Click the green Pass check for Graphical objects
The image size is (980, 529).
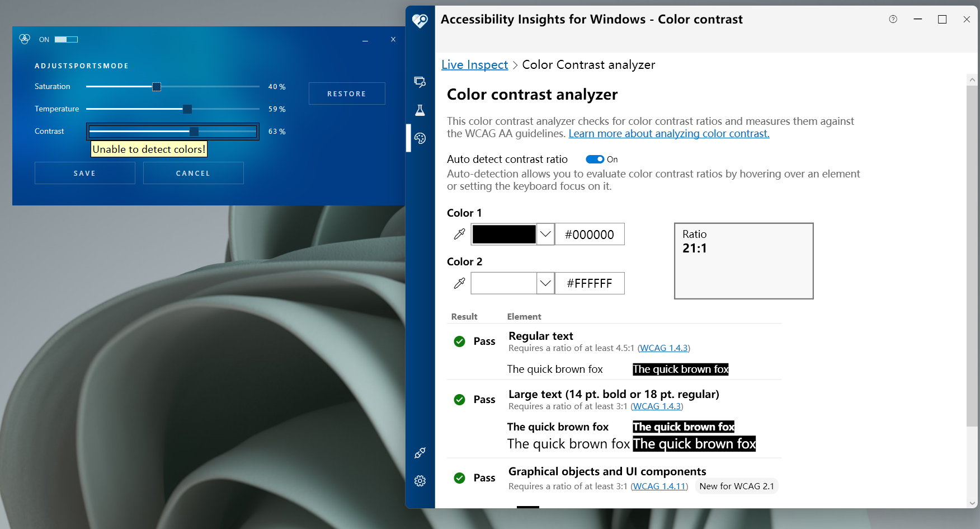click(x=460, y=478)
